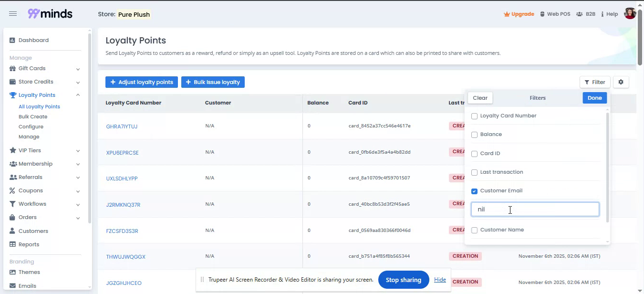Image resolution: width=644 pixels, height=294 pixels.
Task: Click the Gift Cards icon
Action: [x=13, y=69]
